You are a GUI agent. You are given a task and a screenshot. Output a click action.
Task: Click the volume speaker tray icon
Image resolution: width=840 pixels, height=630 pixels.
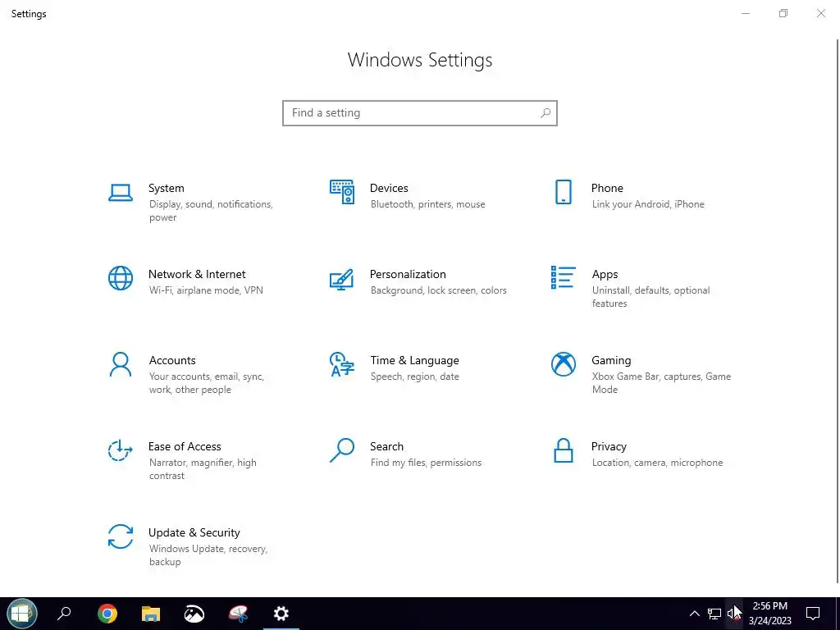click(x=733, y=614)
